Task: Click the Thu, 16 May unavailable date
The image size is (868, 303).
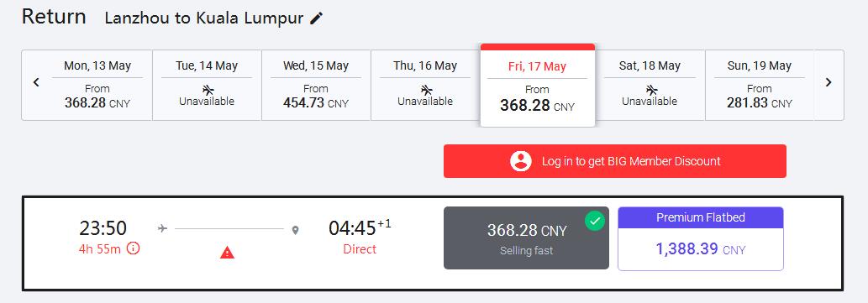Action: [425, 85]
